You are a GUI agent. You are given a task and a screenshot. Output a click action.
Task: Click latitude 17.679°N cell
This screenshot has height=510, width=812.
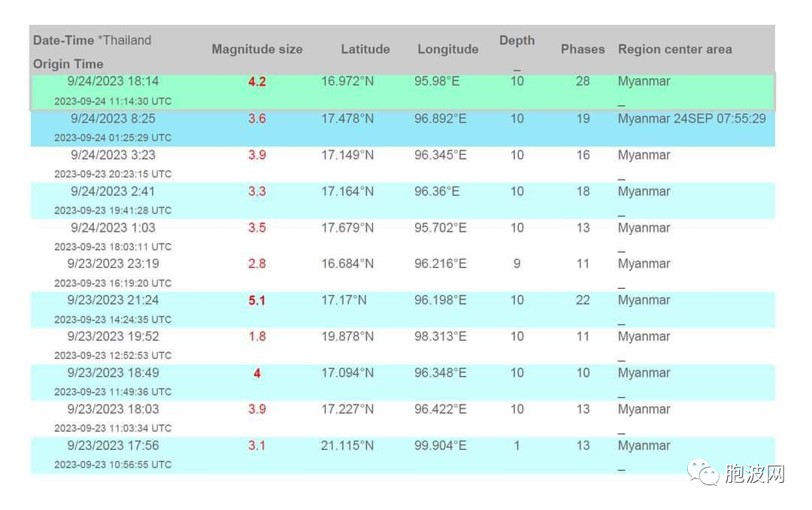pos(347,227)
